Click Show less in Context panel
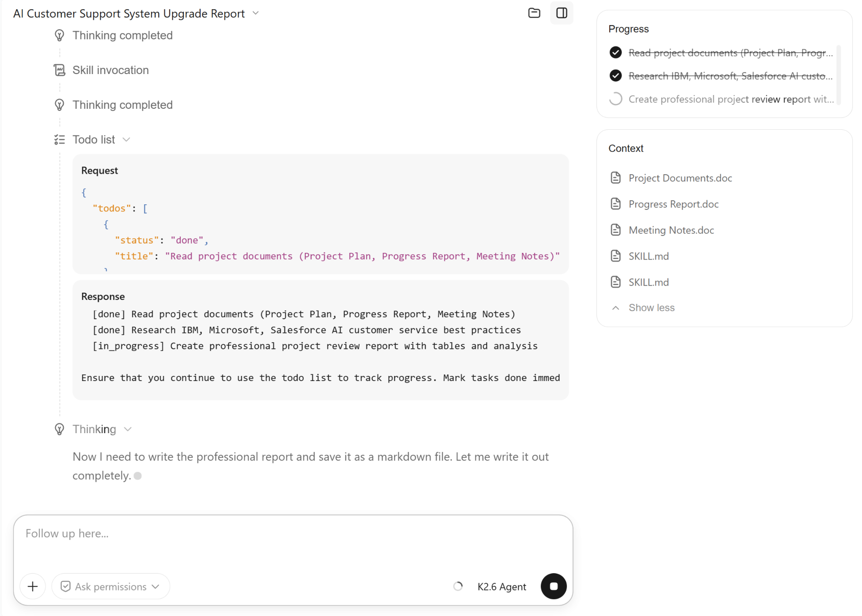Viewport: 862px width, 616px height. tap(652, 307)
